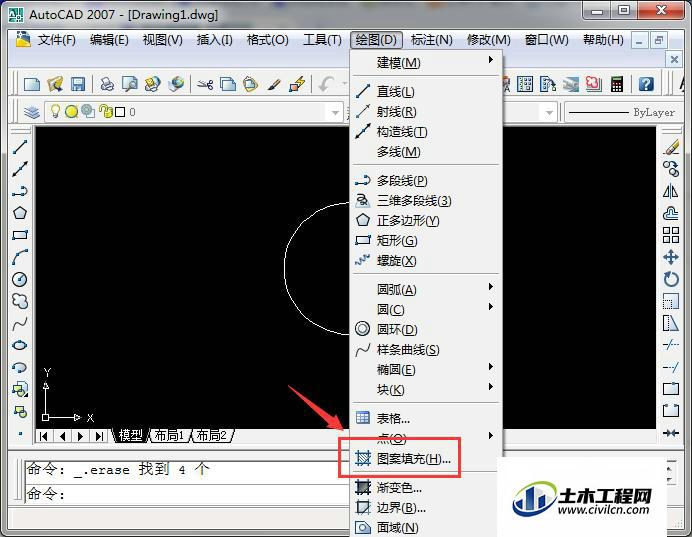This screenshot has width=692, height=537.
Task: Choose 渐变色... from draw menu
Action: coord(427,488)
